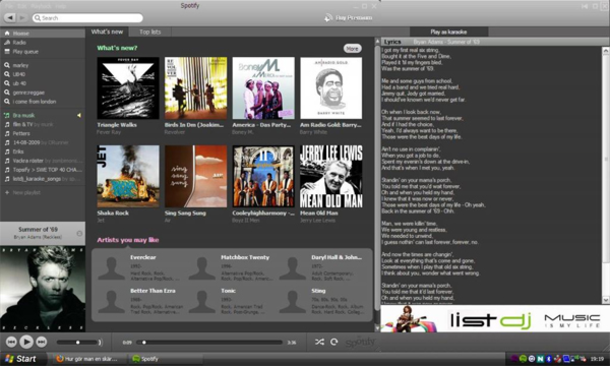Click the listdj banner advertisement
The height and width of the screenshot is (366, 610).
coord(495,319)
